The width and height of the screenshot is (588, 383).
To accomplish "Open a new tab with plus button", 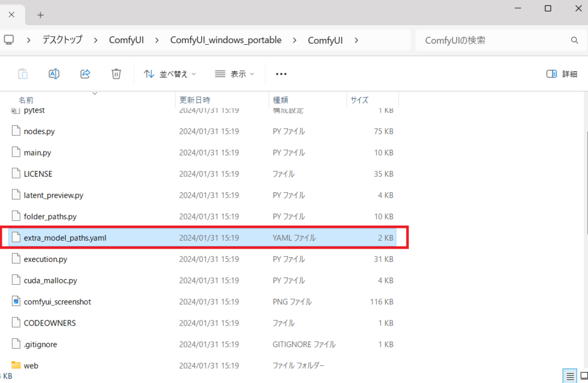I will click(x=40, y=15).
